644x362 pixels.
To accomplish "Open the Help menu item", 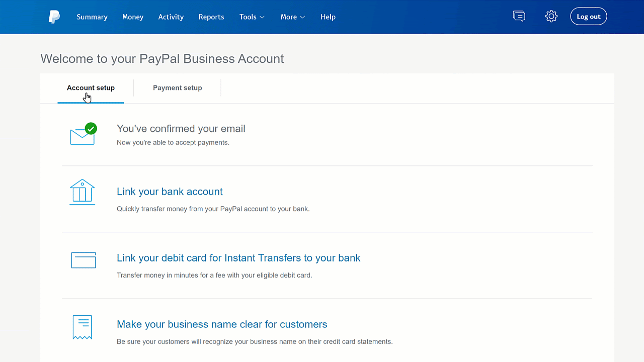I will click(328, 17).
